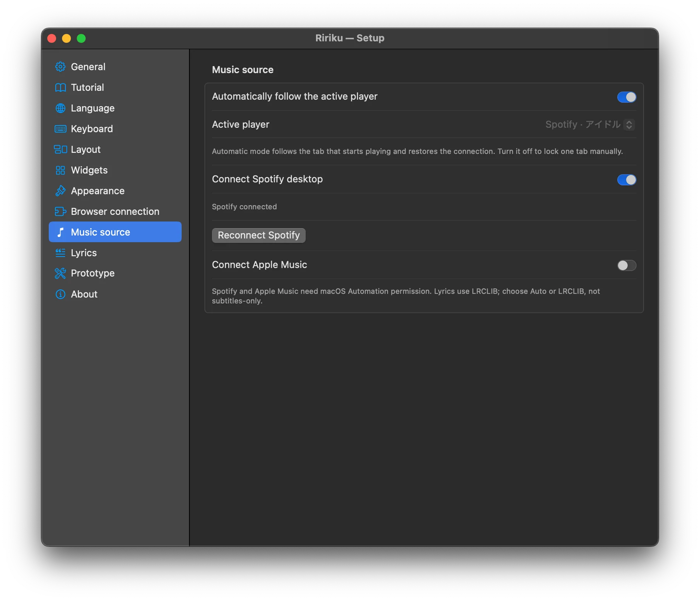Open the Keyboard settings
This screenshot has width=700, height=601.
point(115,129)
